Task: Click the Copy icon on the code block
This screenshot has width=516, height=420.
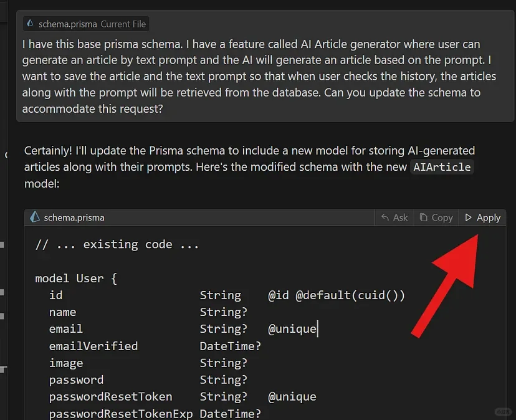Action: 424,217
